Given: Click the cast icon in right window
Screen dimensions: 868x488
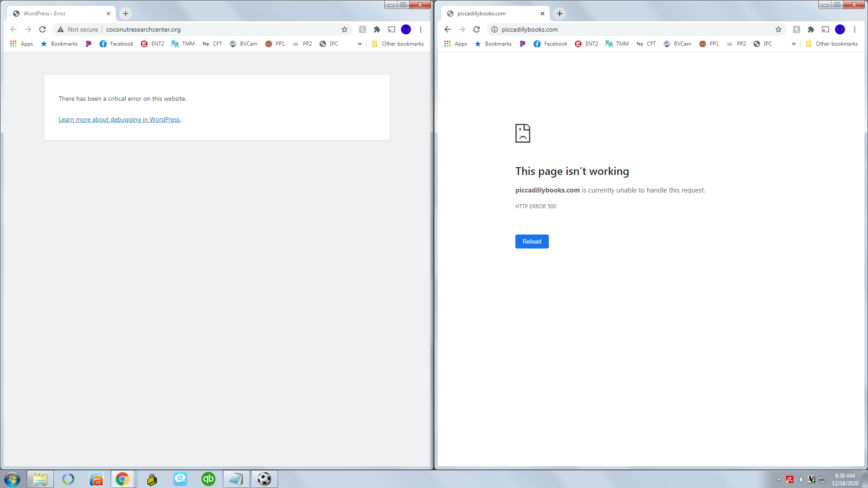Looking at the screenshot, I should pos(825,29).
